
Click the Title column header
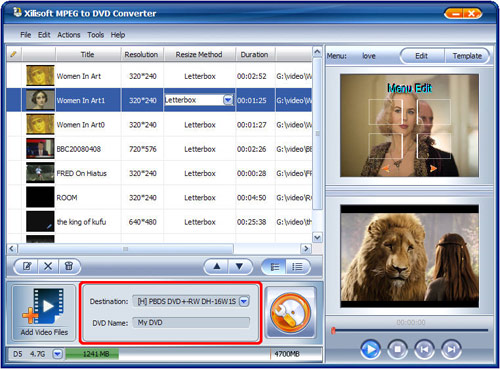click(88, 54)
